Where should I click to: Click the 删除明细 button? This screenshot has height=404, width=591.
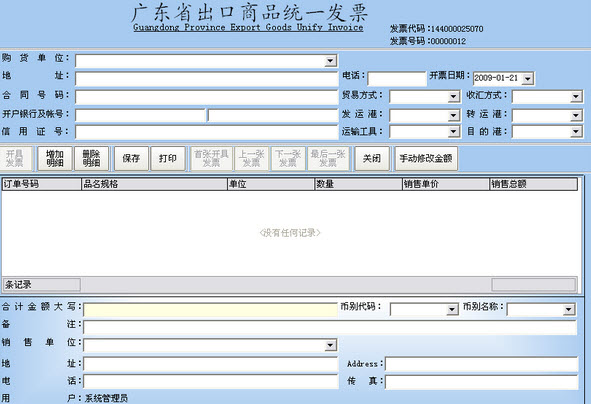(x=91, y=159)
